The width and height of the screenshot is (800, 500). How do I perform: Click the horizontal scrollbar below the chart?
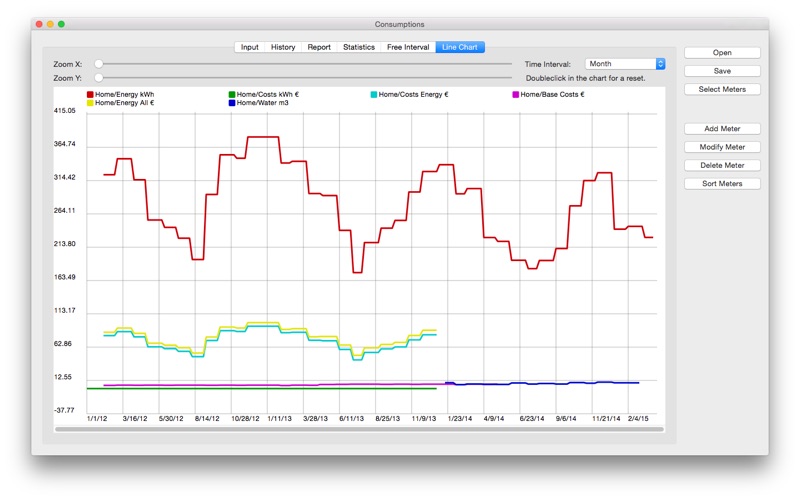coord(359,429)
